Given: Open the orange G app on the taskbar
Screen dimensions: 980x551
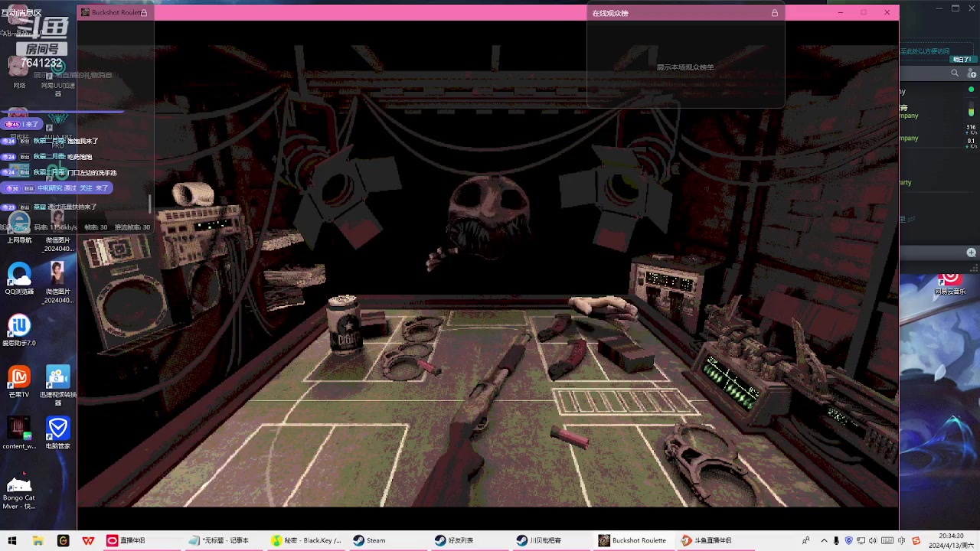Looking at the screenshot, I should [63, 540].
